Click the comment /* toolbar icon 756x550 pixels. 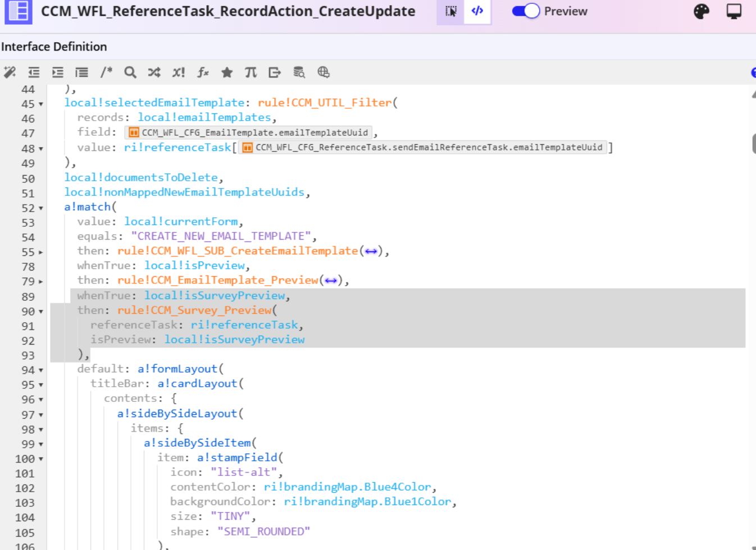(x=106, y=72)
